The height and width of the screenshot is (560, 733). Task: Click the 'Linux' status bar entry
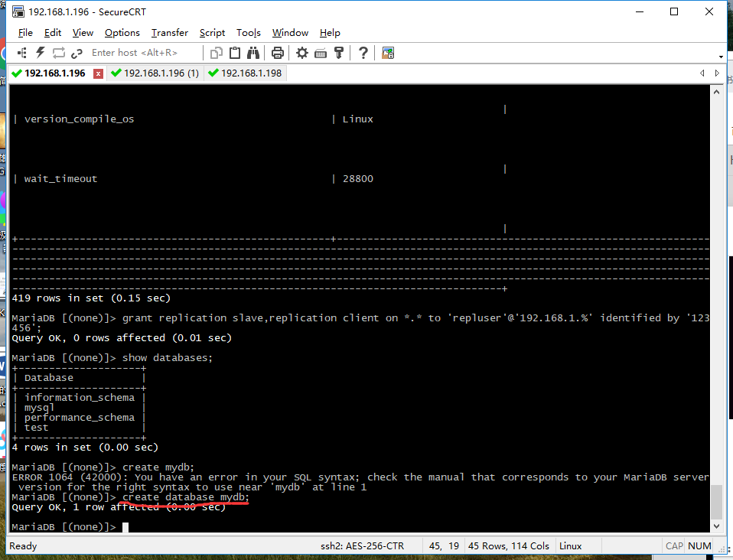tap(571, 546)
